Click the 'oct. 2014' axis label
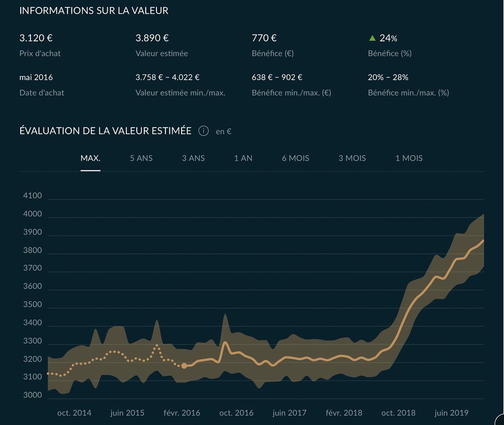504x425 pixels. [74, 413]
